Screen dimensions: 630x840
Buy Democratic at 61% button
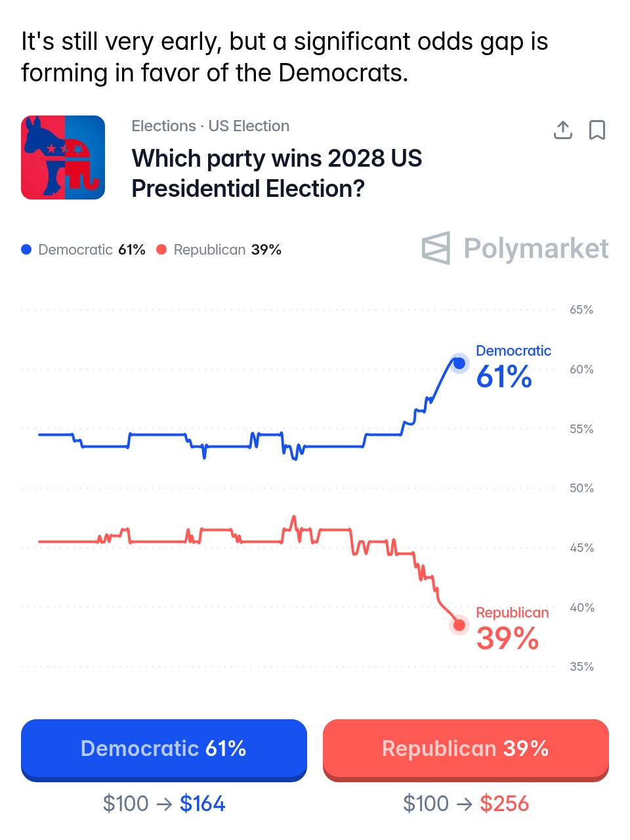coord(164,749)
